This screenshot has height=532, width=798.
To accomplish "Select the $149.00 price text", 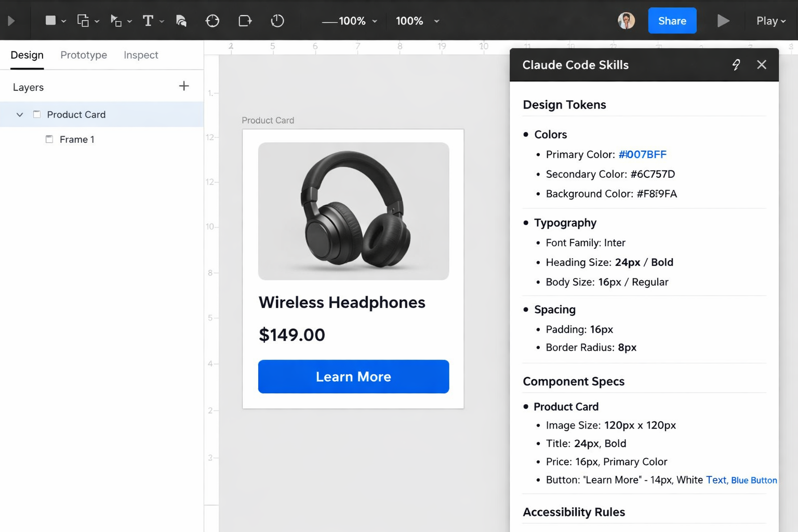I will pos(292,335).
